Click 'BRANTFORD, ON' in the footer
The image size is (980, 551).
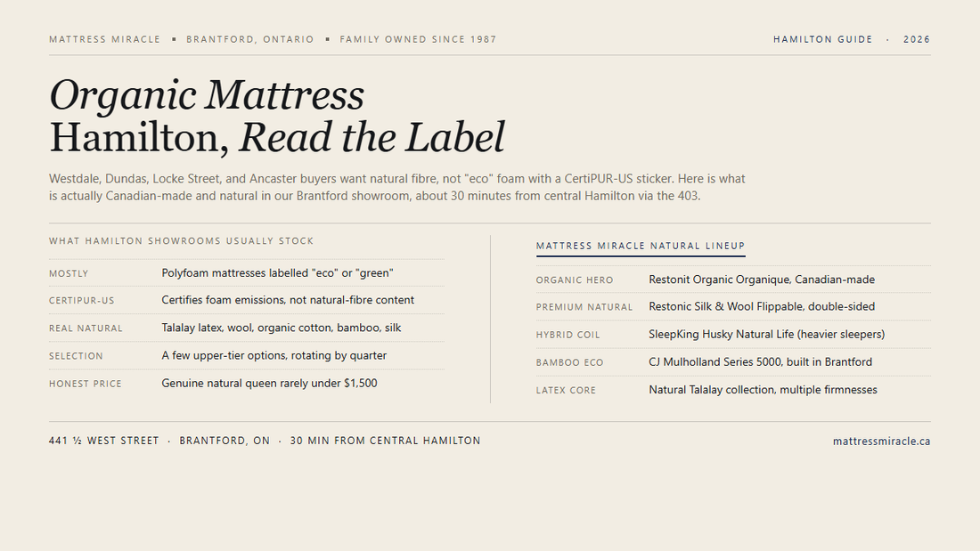pos(225,441)
